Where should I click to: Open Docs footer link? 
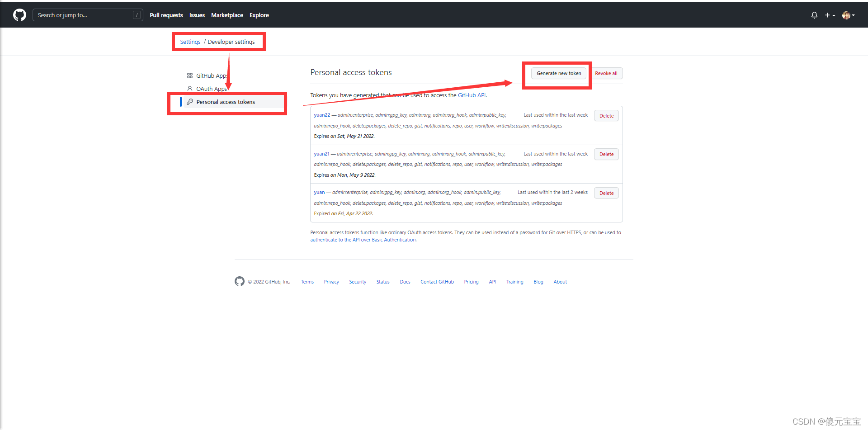tap(405, 282)
